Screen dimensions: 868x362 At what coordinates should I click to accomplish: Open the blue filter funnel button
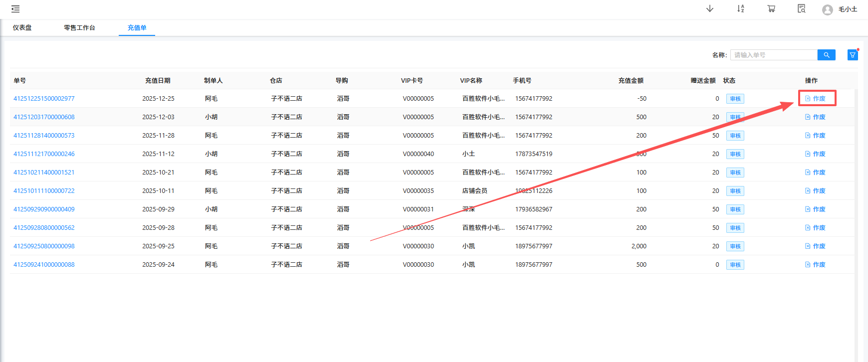pos(853,55)
